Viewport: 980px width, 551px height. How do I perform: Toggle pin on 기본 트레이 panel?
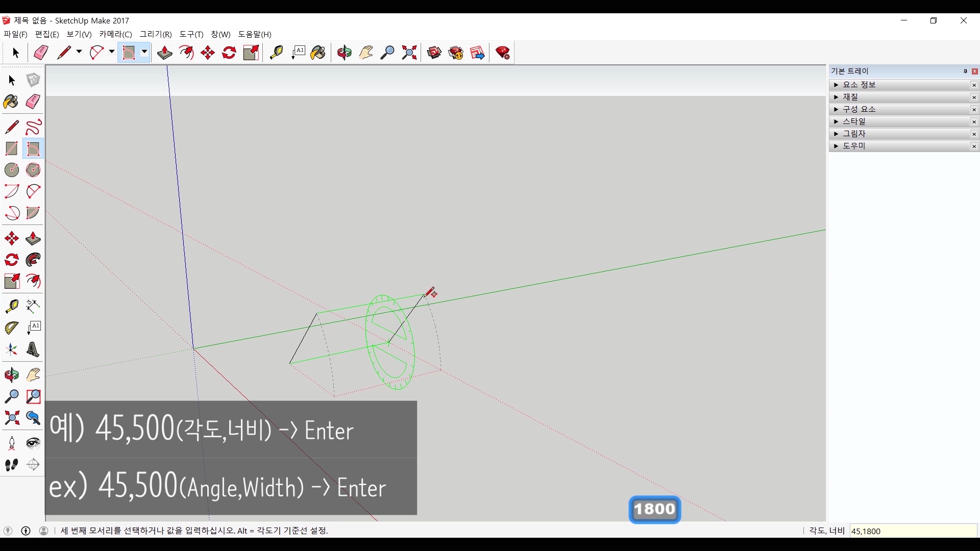point(965,71)
